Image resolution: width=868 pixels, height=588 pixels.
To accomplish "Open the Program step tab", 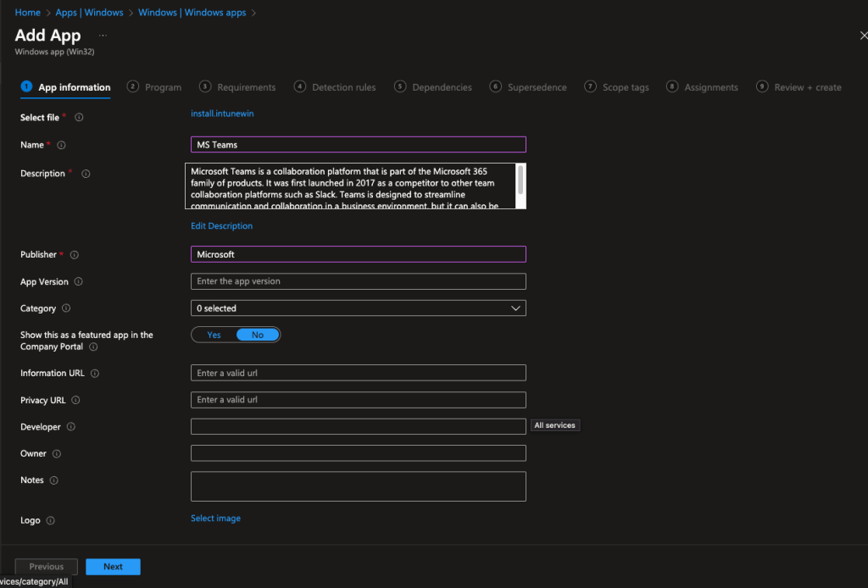I will [162, 87].
